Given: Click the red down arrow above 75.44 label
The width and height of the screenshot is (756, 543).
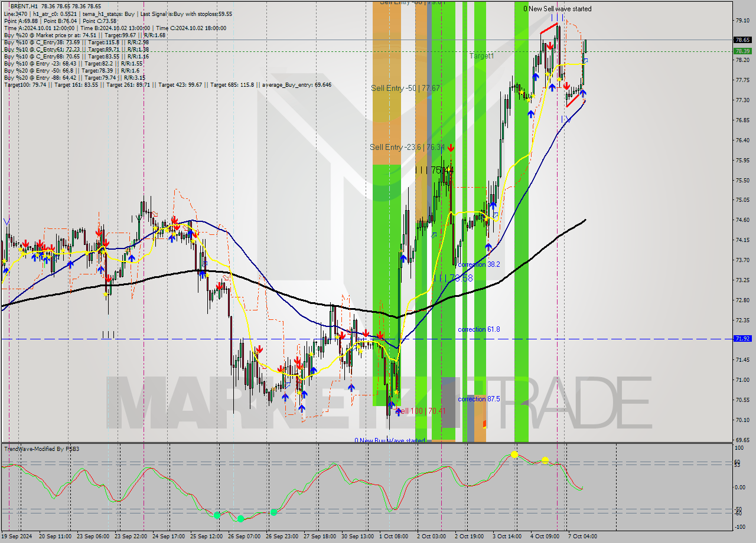Looking at the screenshot, I should pos(451,148).
